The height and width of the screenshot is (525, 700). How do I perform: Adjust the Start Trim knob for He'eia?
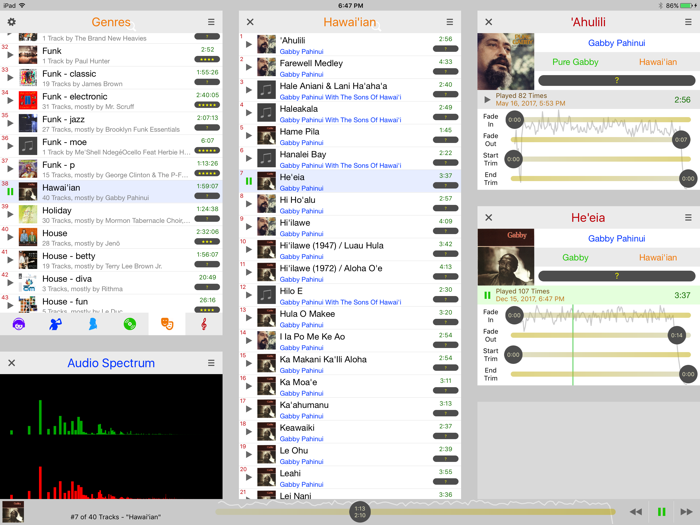pos(513,355)
